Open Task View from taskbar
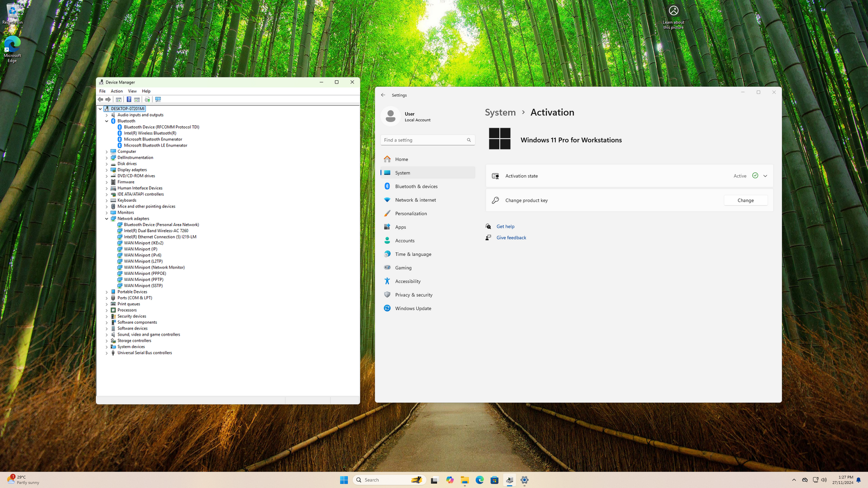 click(x=434, y=480)
